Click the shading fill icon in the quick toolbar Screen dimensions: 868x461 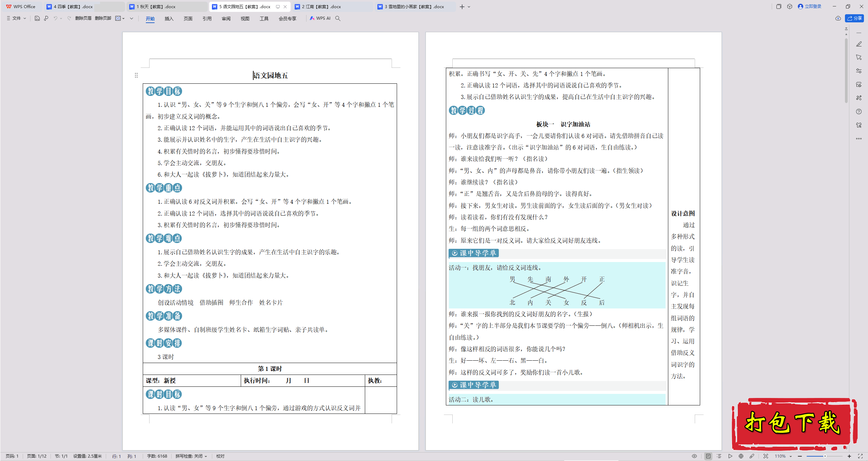click(118, 18)
